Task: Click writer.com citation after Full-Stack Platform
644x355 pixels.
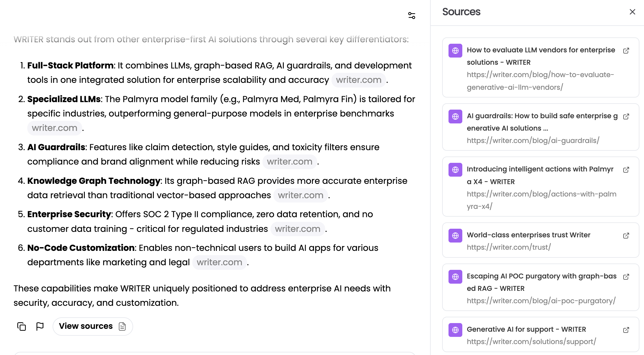Action: coord(359,80)
